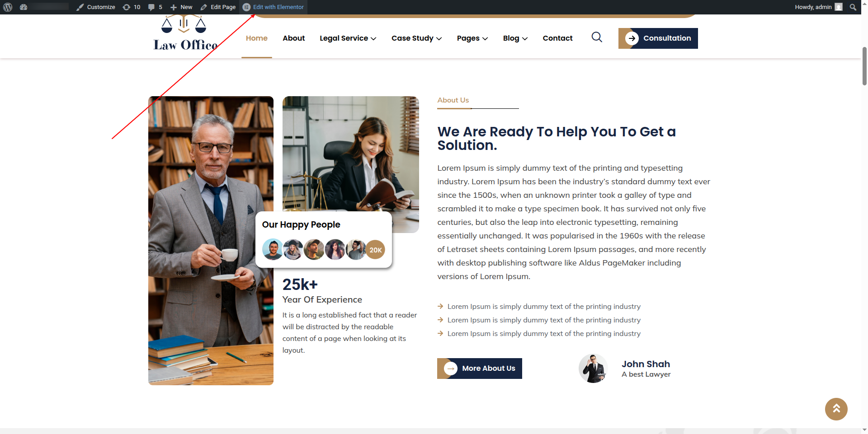Click the fifth happy people avatar
Image resolution: width=868 pixels, height=434 pixels.
coord(356,249)
